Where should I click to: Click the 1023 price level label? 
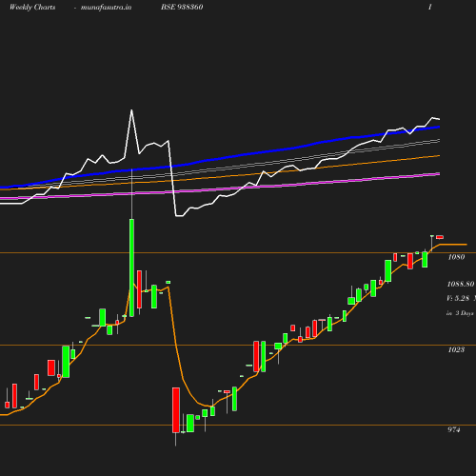(x=456, y=349)
